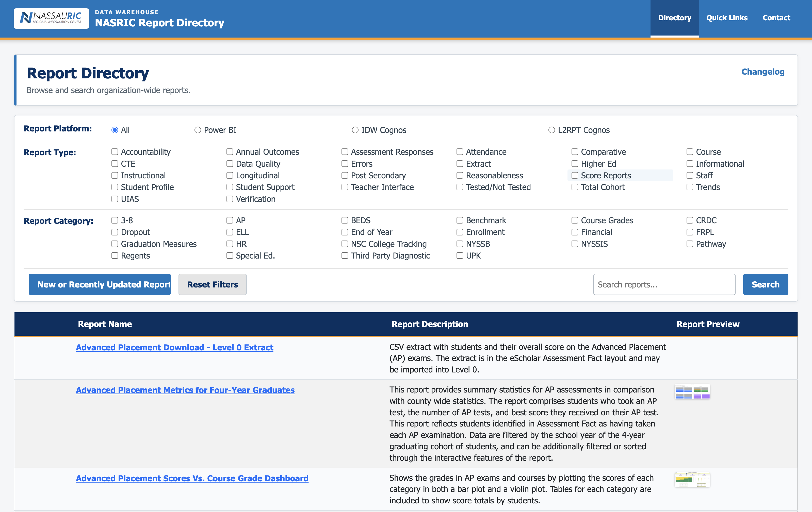812x512 pixels.
Task: Check the Special Ed. checkbox
Action: point(230,256)
